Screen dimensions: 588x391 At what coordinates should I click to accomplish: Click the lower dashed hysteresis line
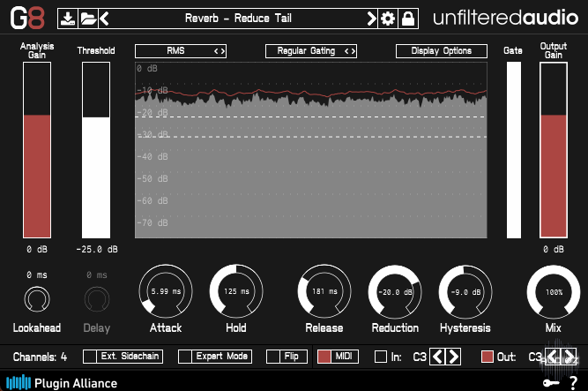(x=311, y=137)
